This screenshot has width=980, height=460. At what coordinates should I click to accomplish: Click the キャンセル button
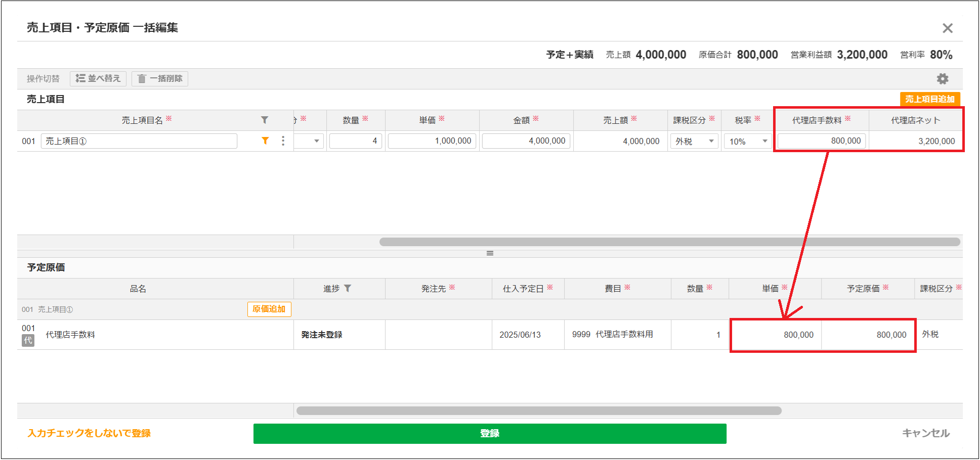click(925, 433)
